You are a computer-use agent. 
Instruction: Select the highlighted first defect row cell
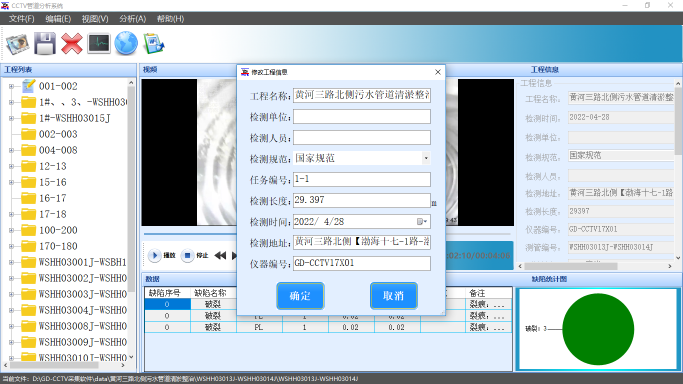167,304
